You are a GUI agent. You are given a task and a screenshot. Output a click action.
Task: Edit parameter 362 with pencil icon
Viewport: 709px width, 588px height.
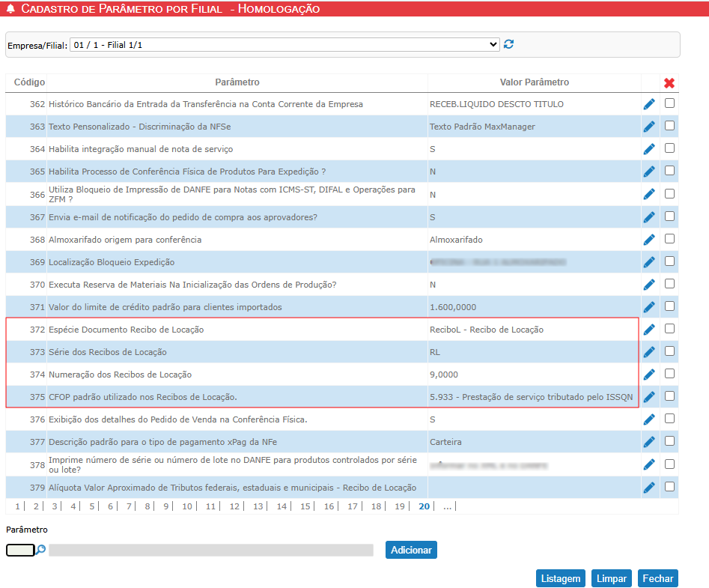(x=649, y=104)
